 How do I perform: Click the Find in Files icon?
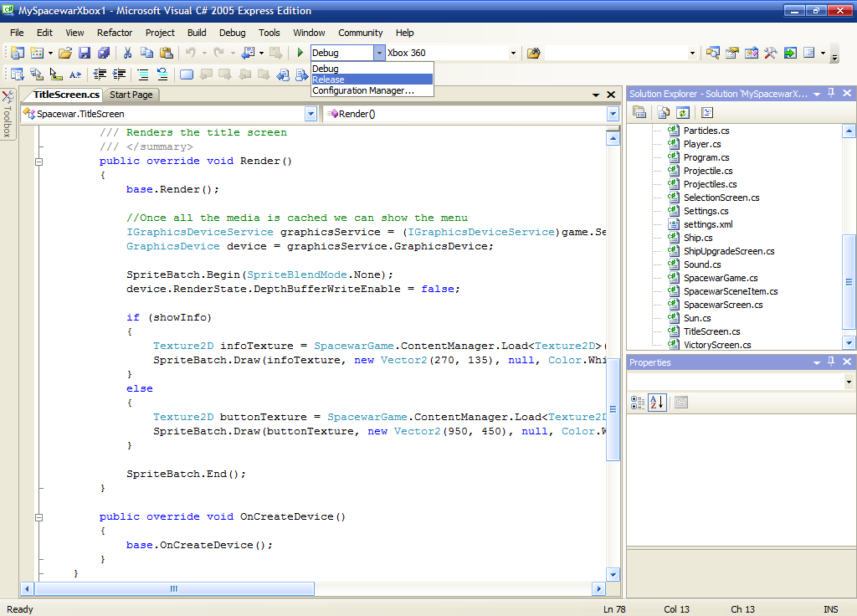[534, 53]
